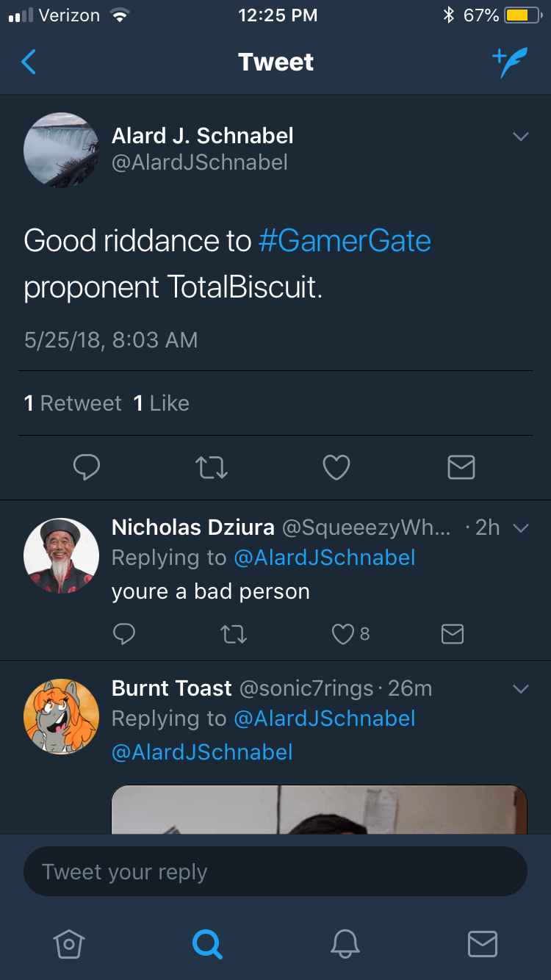Image resolution: width=551 pixels, height=980 pixels.
Task: Open options chevron on Alard Schnabel's tweet
Action: pyautogui.click(x=520, y=137)
